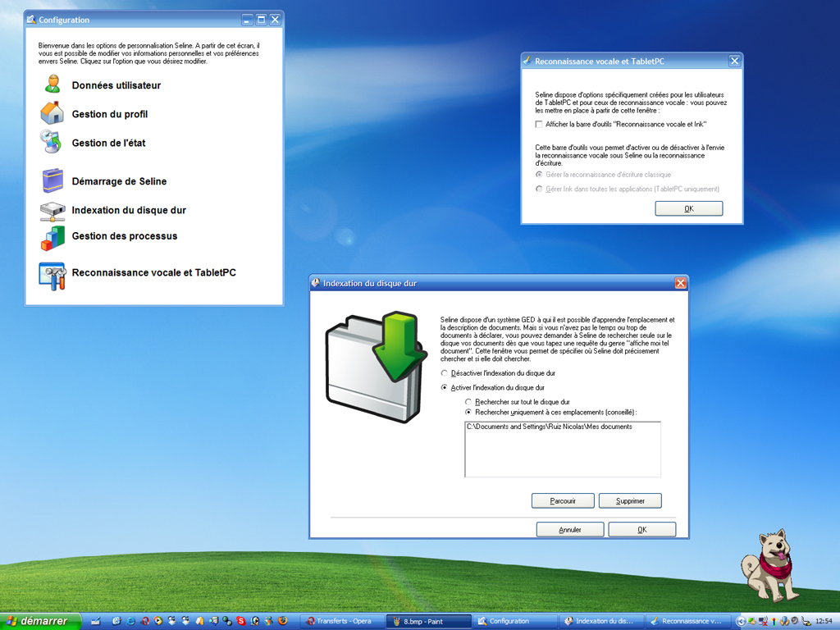This screenshot has height=630, width=840.
Task: Click the dog mascot on the desktop
Action: pyautogui.click(x=769, y=565)
